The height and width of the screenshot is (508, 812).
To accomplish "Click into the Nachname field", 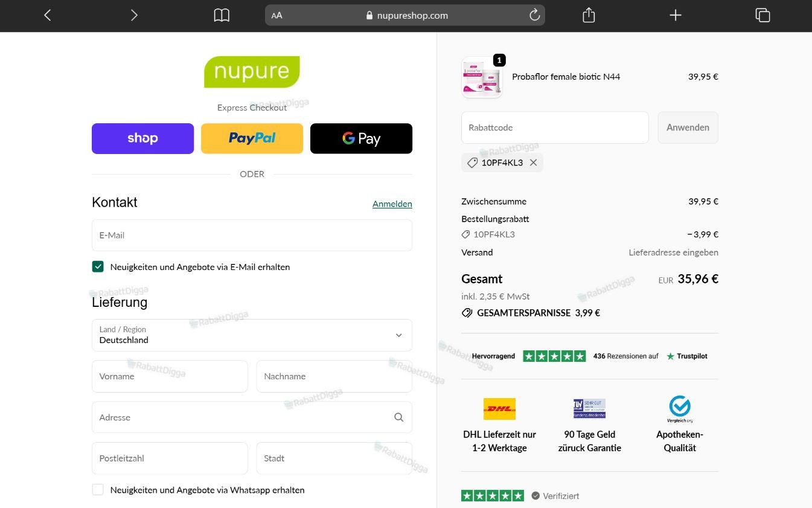I will click(x=334, y=376).
